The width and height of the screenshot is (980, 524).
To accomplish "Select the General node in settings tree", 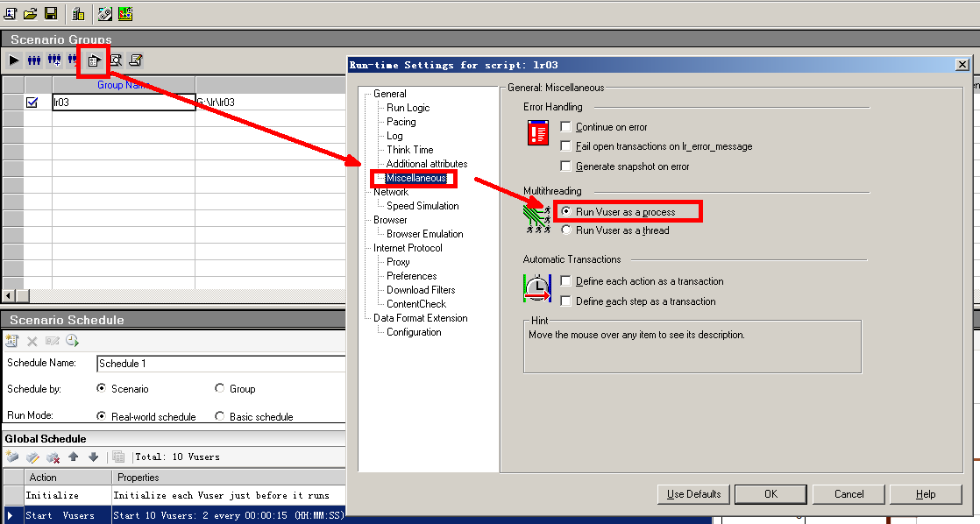I will 390,94.
